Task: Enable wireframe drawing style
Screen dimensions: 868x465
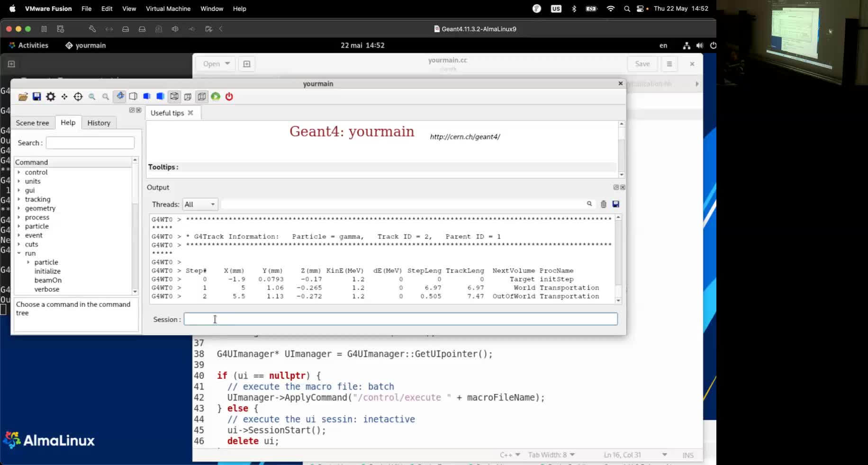Action: (133, 97)
